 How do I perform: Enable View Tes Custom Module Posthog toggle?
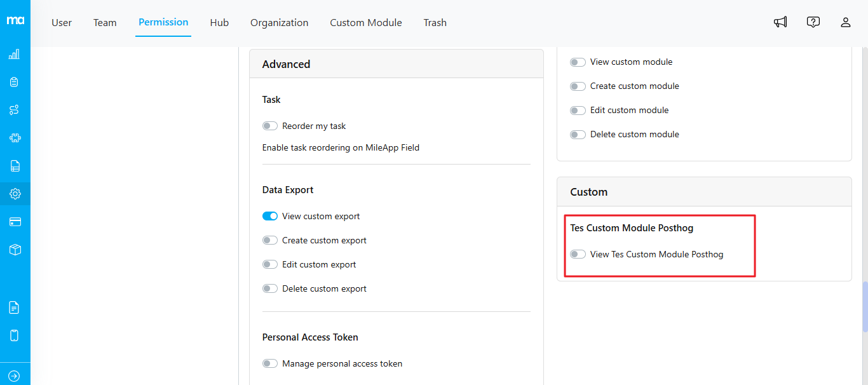[x=578, y=254]
